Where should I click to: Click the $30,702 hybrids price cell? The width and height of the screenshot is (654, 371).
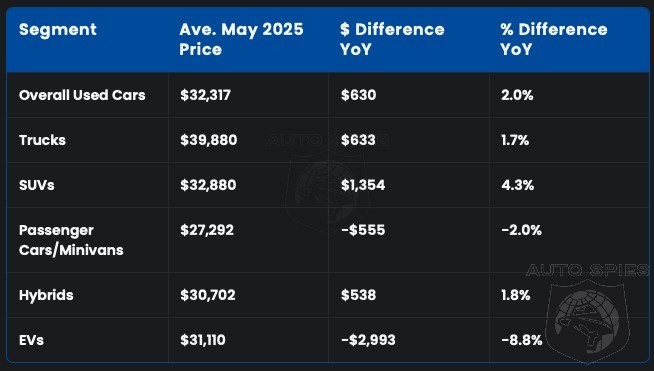pyautogui.click(x=208, y=295)
